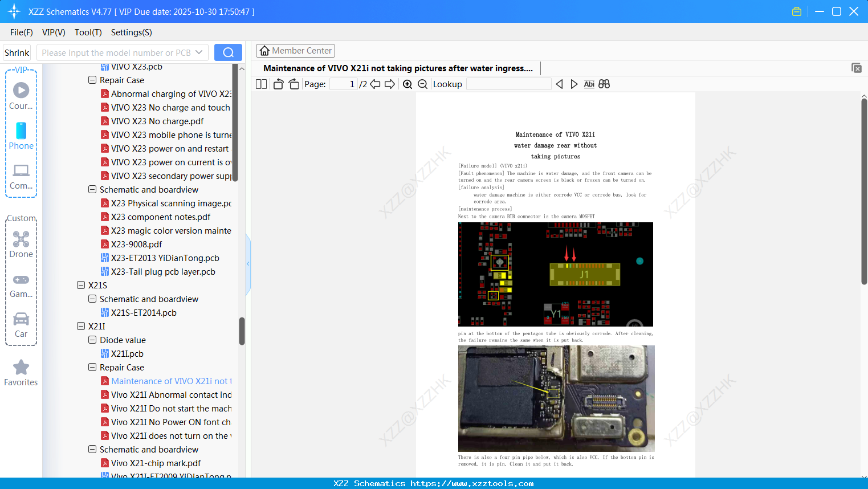Open the Tool(T) menu
This screenshot has height=489, width=868.
[x=88, y=32]
